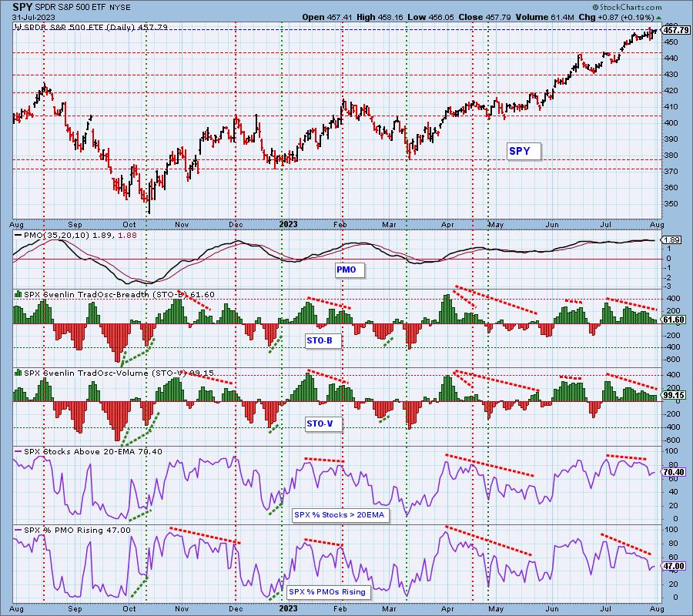
Task: Click the 400 price axis label
Action: [x=671, y=123]
